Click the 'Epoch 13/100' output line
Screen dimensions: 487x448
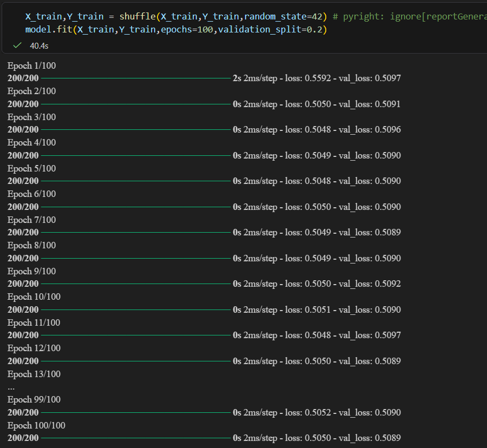pos(34,374)
